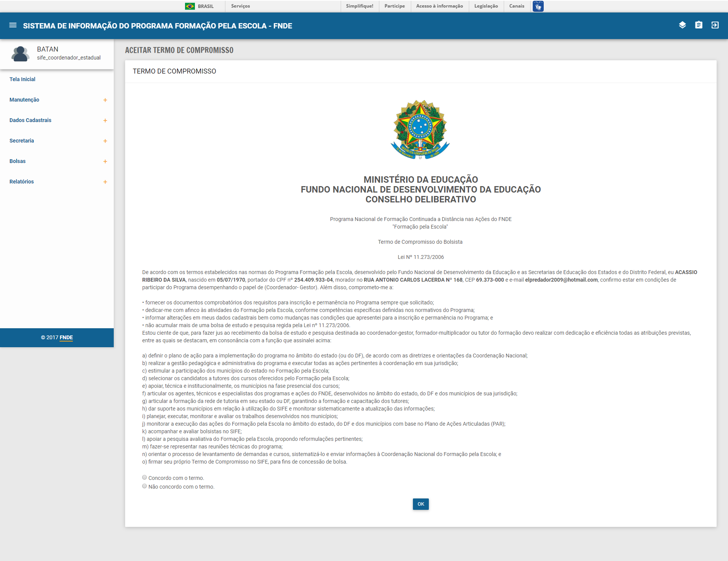728x561 pixels.
Task: Expand the Relatórios plus icon
Action: (x=105, y=182)
